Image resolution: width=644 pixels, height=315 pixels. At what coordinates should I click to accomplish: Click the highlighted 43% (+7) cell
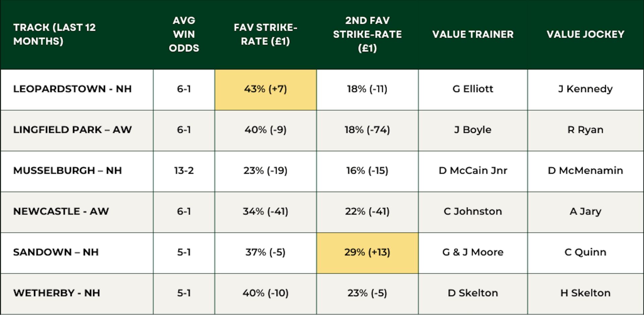pyautogui.click(x=265, y=90)
